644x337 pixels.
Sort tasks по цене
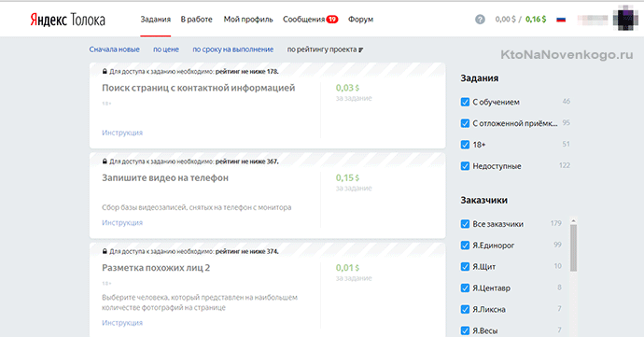[x=166, y=49]
